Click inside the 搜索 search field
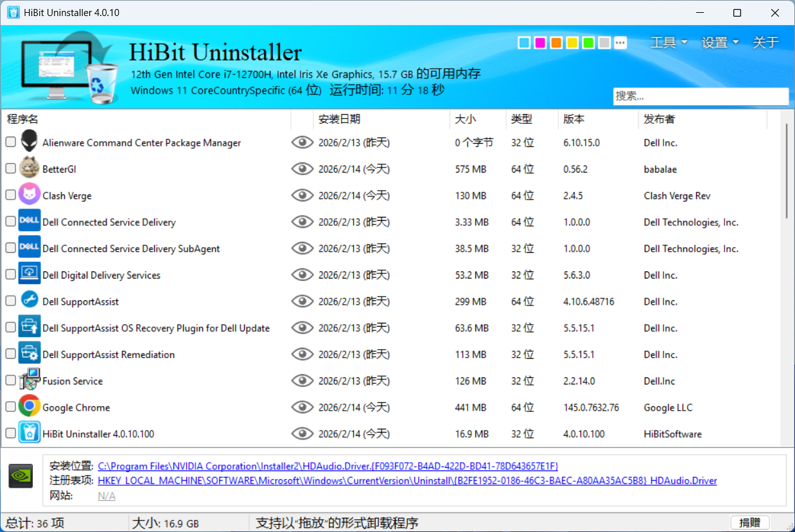The height and width of the screenshot is (532, 795). coord(700,96)
